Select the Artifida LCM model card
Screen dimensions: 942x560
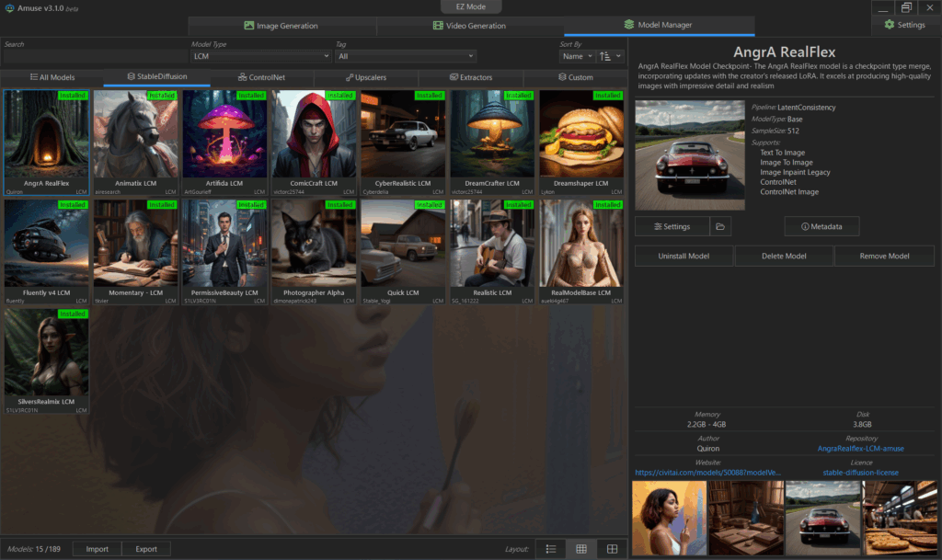[224, 143]
